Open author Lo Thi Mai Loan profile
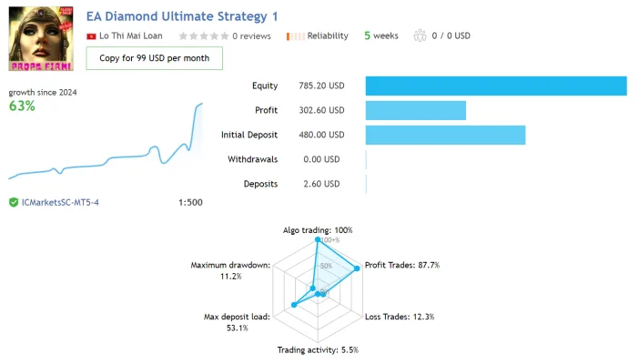The image size is (639, 364). click(131, 35)
